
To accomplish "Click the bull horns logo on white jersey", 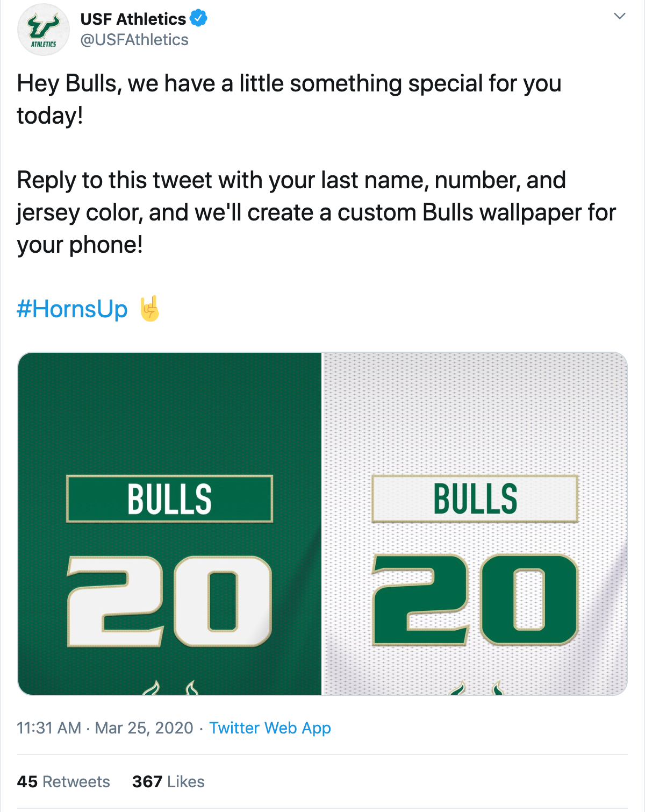I will pos(476,687).
